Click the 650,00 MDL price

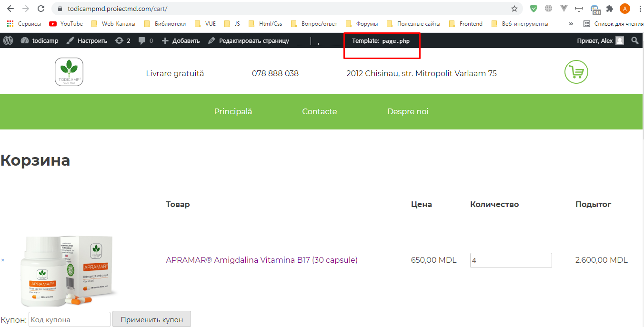(x=433, y=260)
